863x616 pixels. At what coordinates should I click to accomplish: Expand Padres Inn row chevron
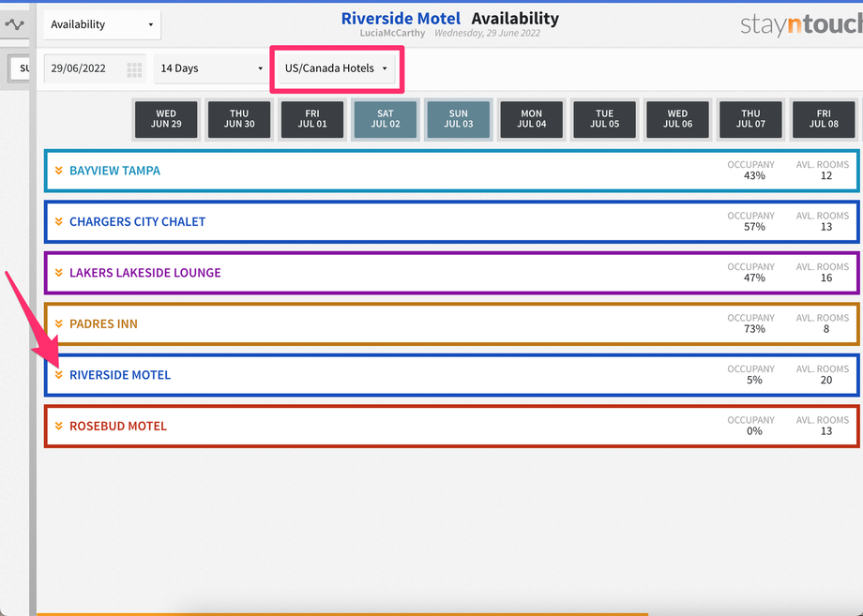(59, 324)
